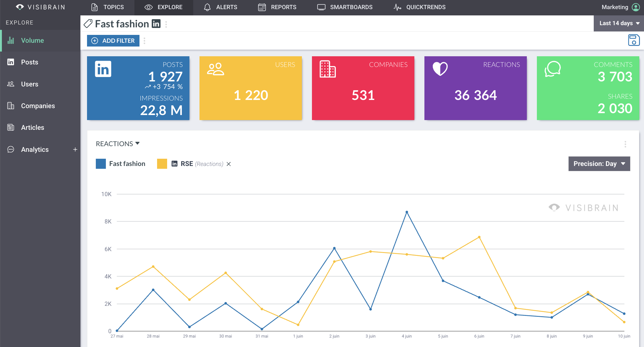Screen dimensions: 644x347
Task: Select Articles in the sidebar
Action: tap(40, 128)
